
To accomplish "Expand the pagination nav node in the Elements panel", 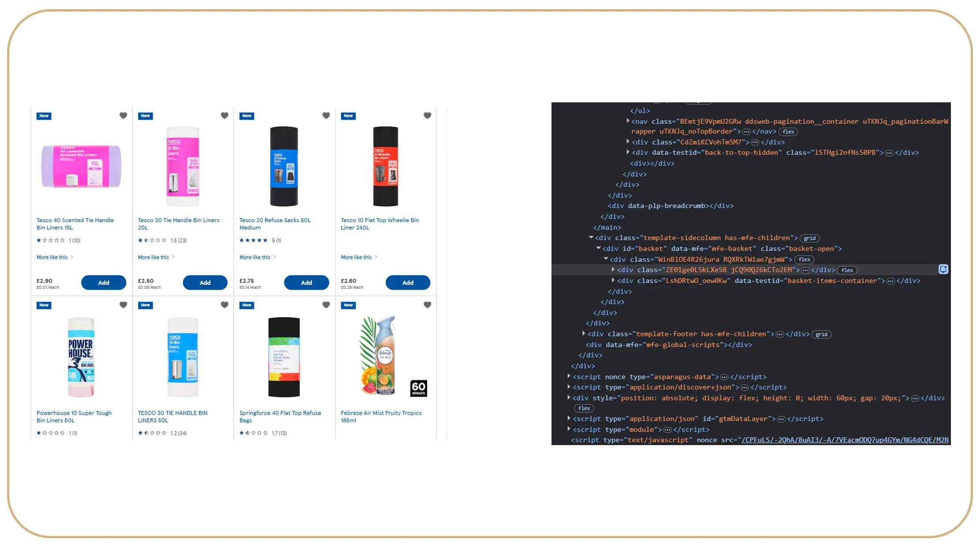I will 628,121.
